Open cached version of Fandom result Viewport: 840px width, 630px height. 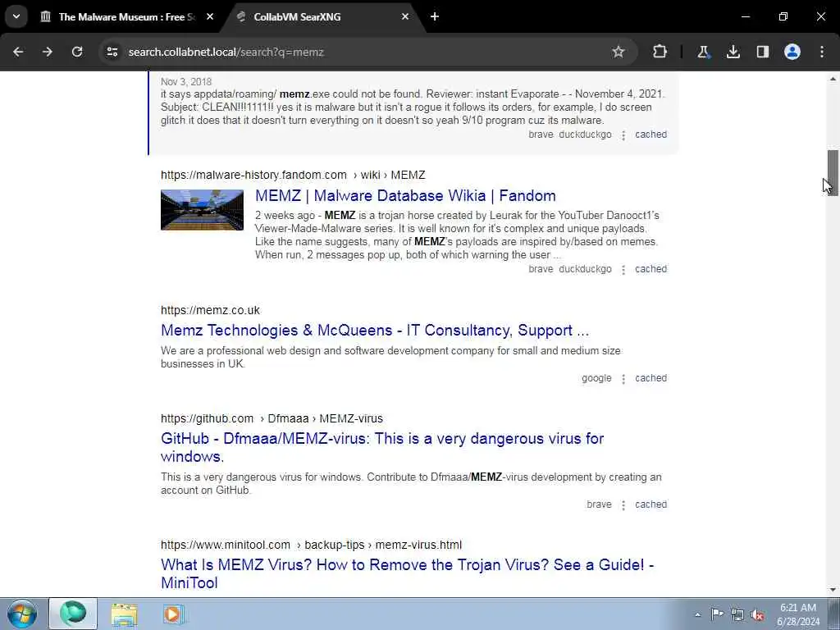(651, 269)
